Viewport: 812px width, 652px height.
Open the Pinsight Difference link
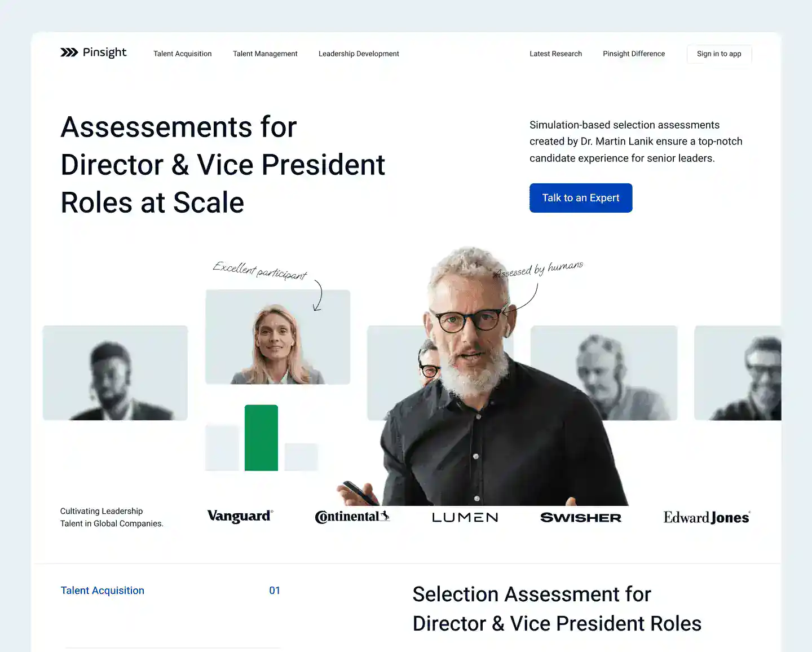634,54
